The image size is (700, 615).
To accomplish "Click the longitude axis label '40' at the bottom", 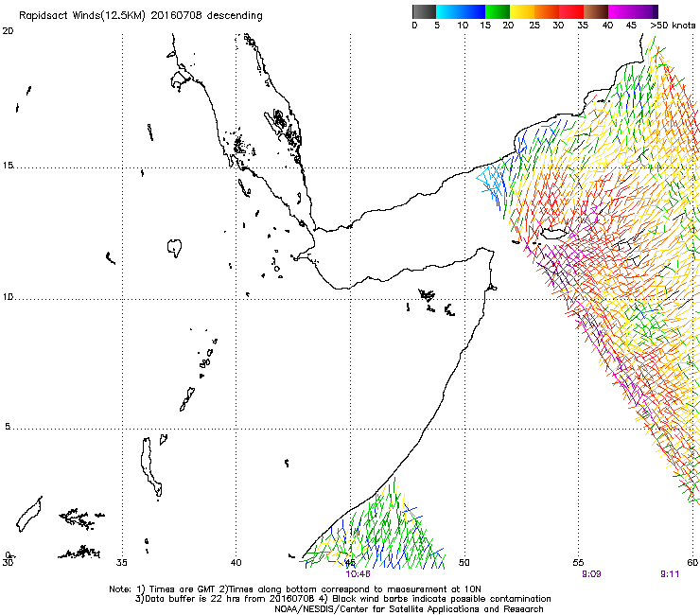I will [x=236, y=562].
